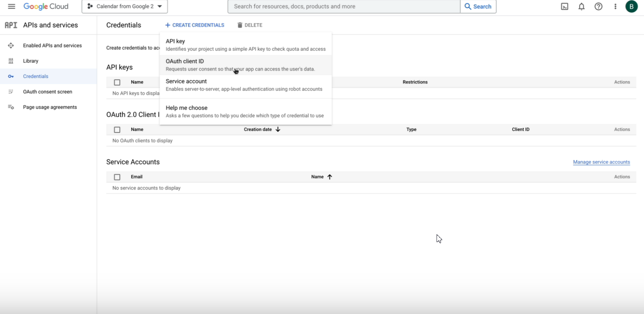
Task: Open the three-dot settings menu
Action: pyautogui.click(x=615, y=6)
